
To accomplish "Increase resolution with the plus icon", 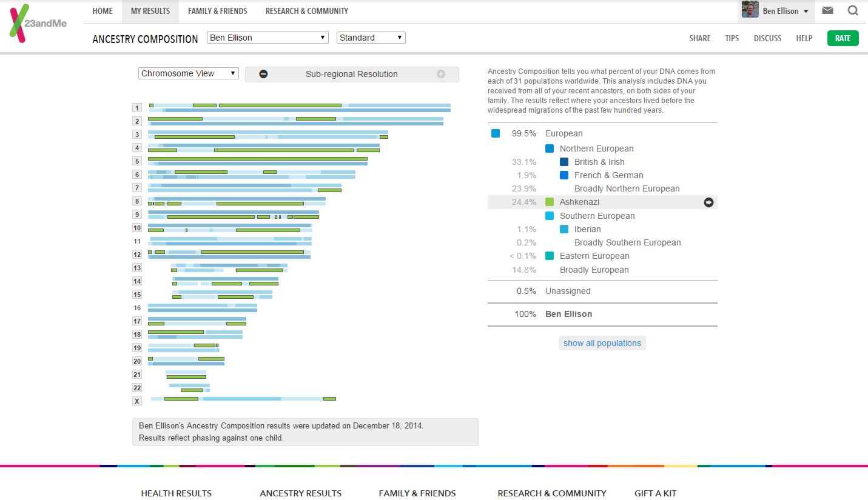I will pos(441,74).
